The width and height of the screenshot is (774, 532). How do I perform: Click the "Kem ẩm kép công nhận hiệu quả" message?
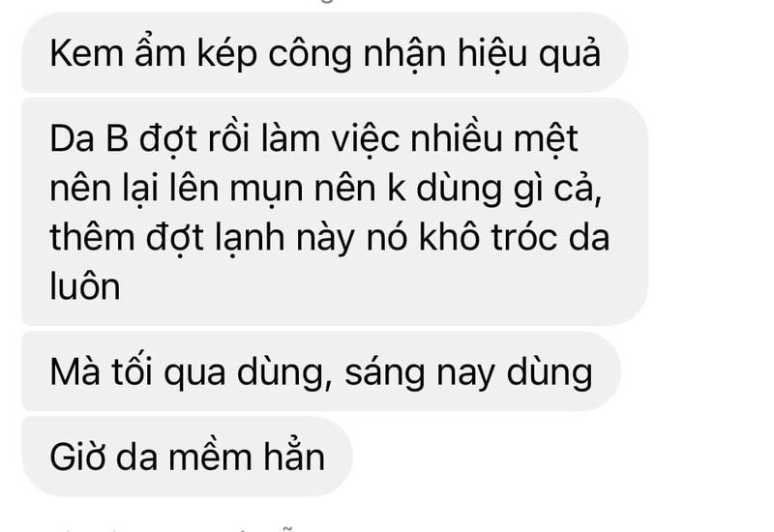[x=325, y=52]
